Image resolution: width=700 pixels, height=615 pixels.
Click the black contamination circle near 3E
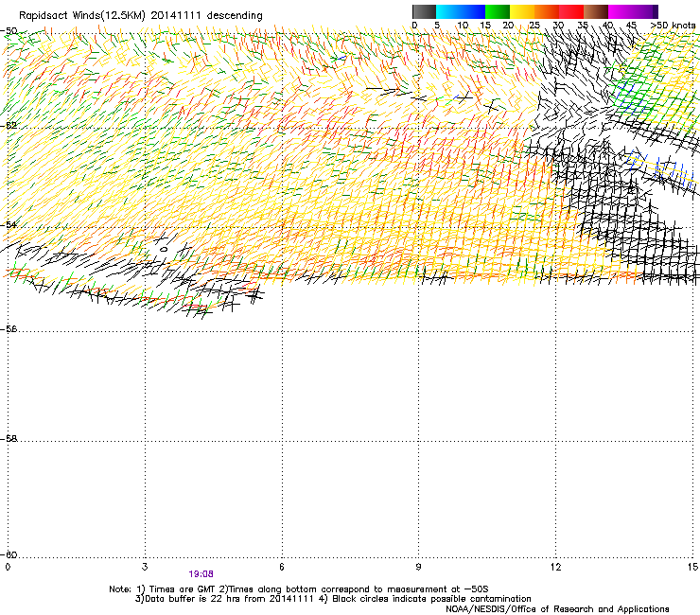164,249
